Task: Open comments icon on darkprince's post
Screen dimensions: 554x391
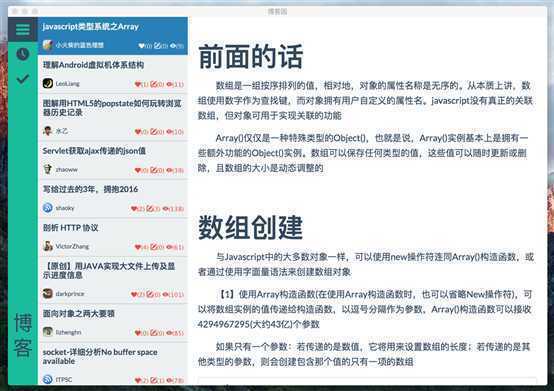Action: [x=149, y=294]
